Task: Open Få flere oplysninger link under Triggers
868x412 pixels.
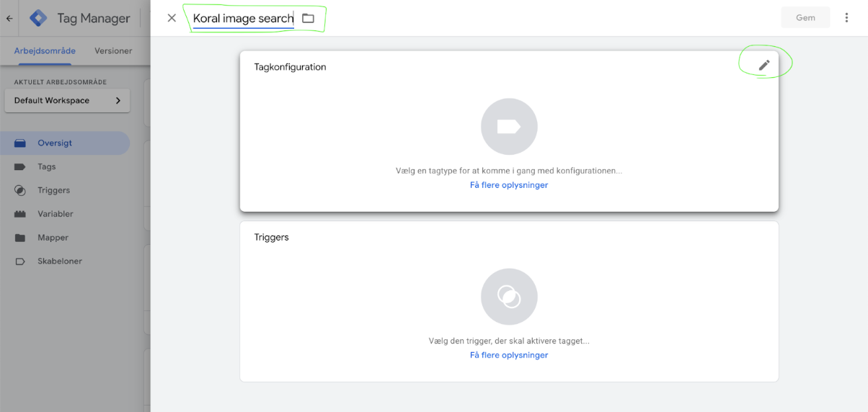Action: [x=509, y=355]
